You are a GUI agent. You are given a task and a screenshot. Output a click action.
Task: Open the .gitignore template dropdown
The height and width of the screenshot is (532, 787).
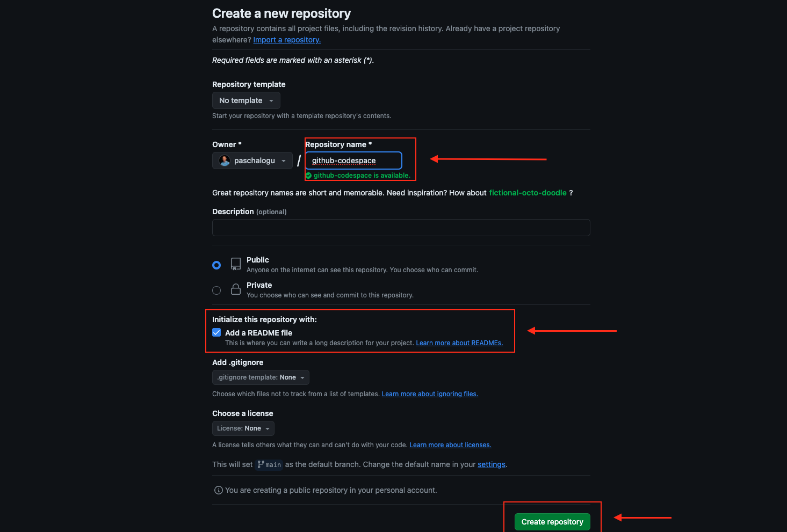[x=261, y=377]
